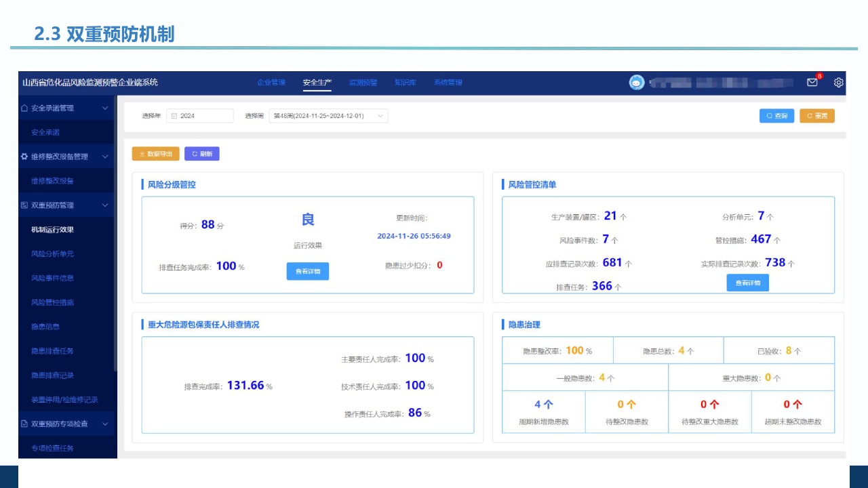Collapse the 双重预防管理 menu chevron
The image size is (868, 488).
pos(105,205)
